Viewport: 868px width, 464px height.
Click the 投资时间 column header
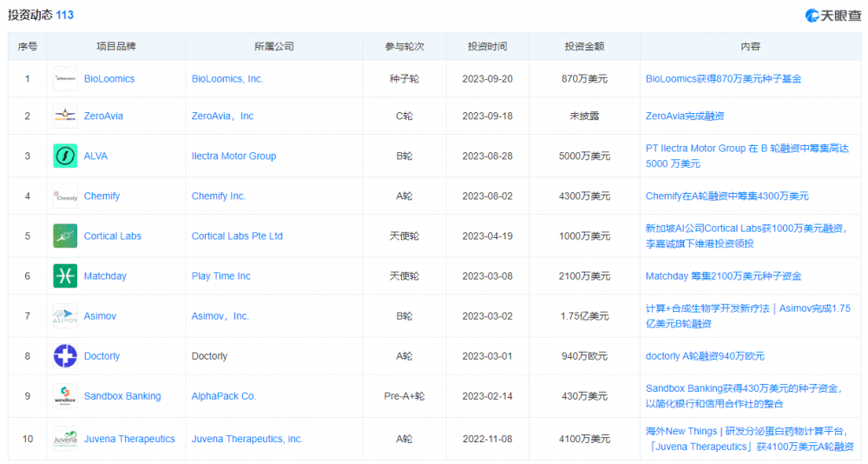tap(487, 47)
